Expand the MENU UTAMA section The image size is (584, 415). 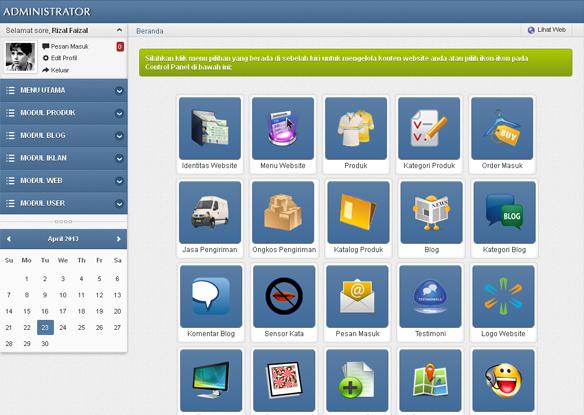(x=64, y=91)
